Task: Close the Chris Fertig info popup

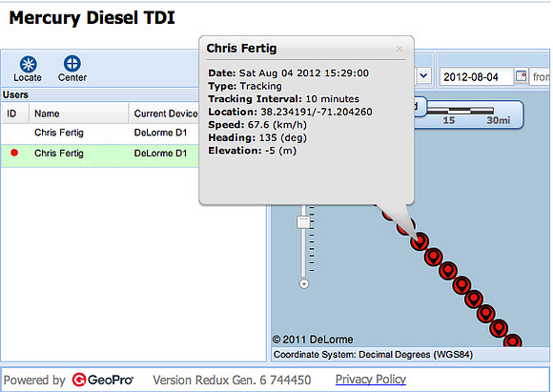Action: coord(399,49)
